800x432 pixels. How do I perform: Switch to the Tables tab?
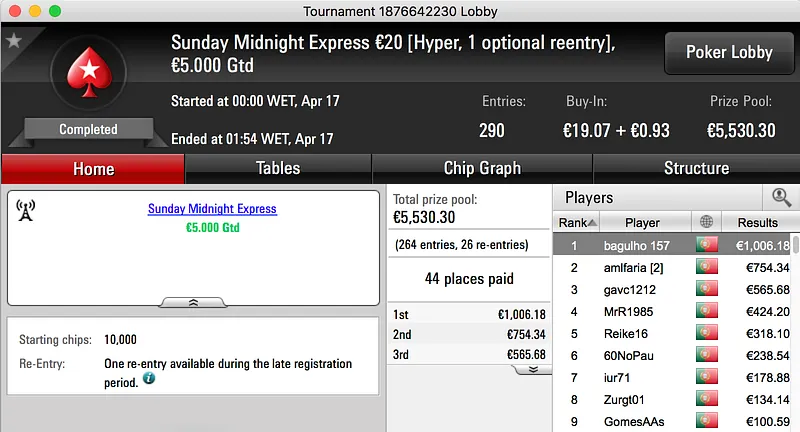pos(278,168)
